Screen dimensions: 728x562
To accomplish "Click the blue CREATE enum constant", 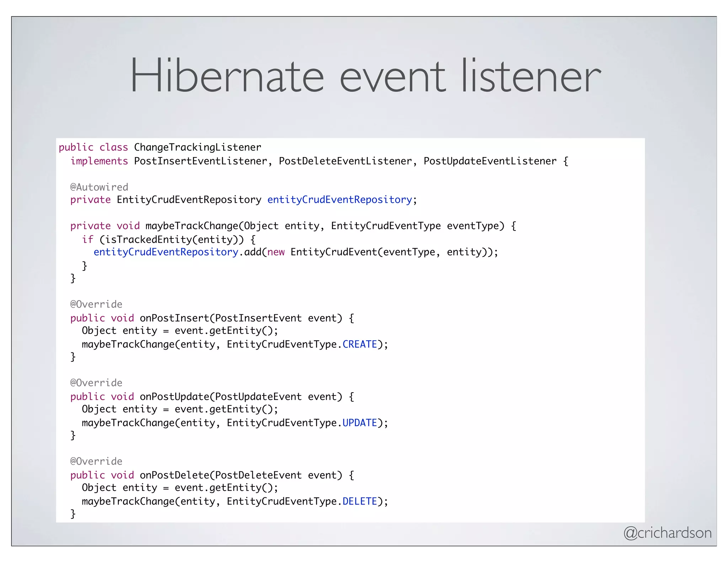I will [x=360, y=344].
